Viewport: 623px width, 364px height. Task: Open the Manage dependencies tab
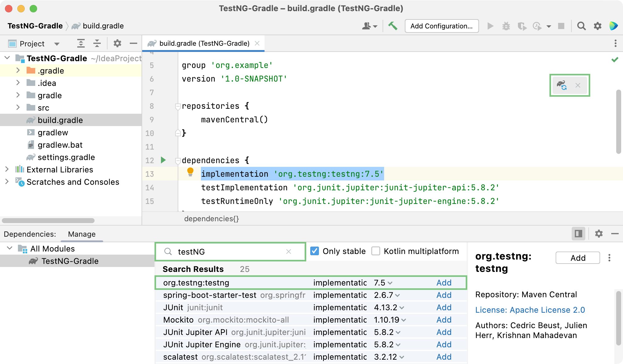pos(81,234)
